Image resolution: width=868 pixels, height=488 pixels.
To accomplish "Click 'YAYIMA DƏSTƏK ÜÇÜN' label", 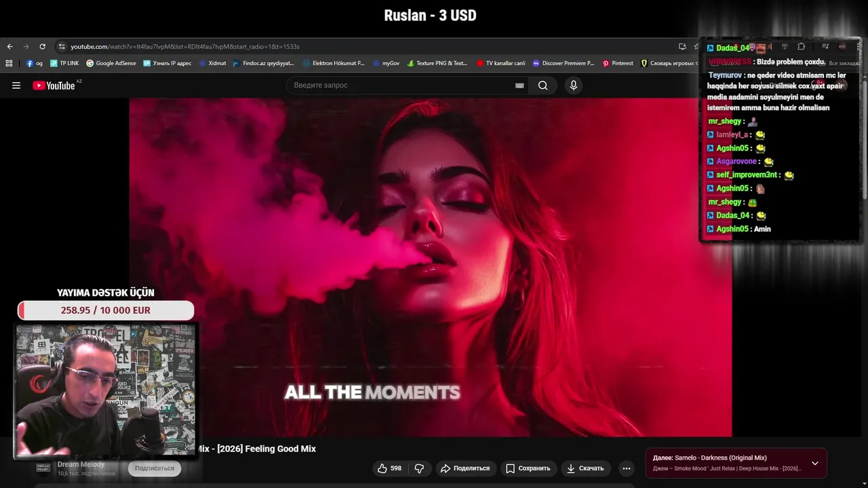I will point(106,293).
